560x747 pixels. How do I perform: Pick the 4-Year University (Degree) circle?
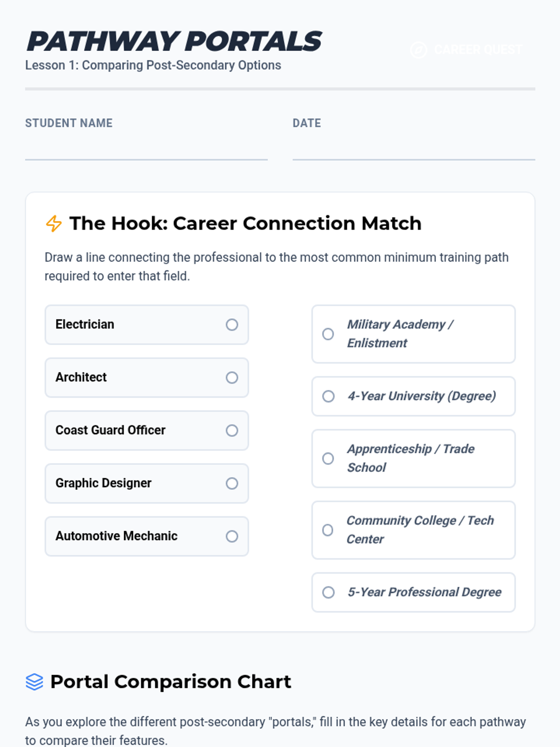pyautogui.click(x=329, y=396)
